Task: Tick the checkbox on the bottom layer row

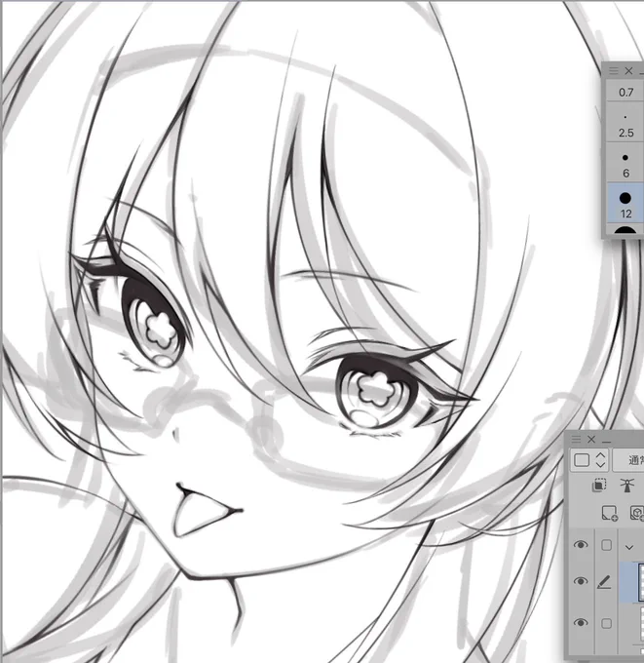Action: click(606, 623)
